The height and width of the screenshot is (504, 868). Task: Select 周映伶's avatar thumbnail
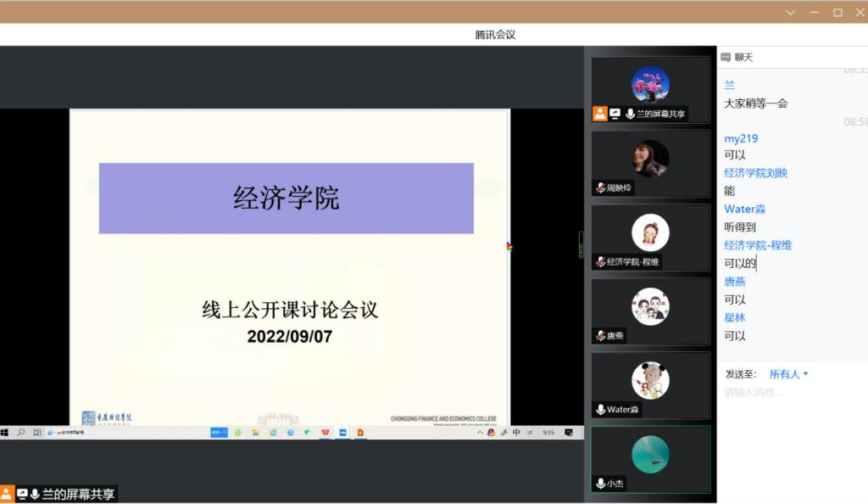tap(650, 159)
